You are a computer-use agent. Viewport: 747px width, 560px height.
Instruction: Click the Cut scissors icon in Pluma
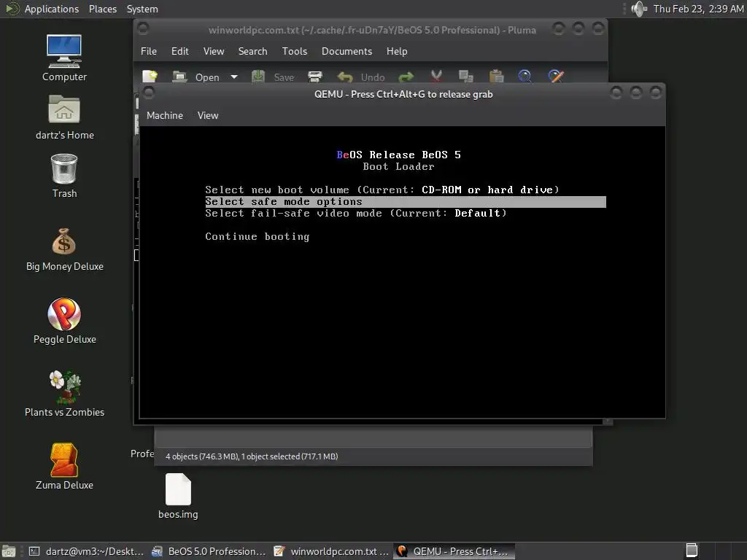coord(436,77)
